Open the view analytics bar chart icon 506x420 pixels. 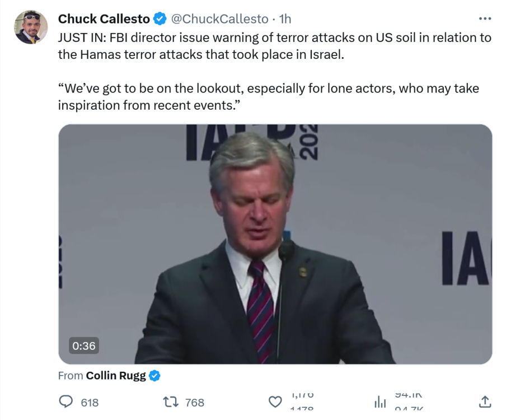[x=380, y=402]
